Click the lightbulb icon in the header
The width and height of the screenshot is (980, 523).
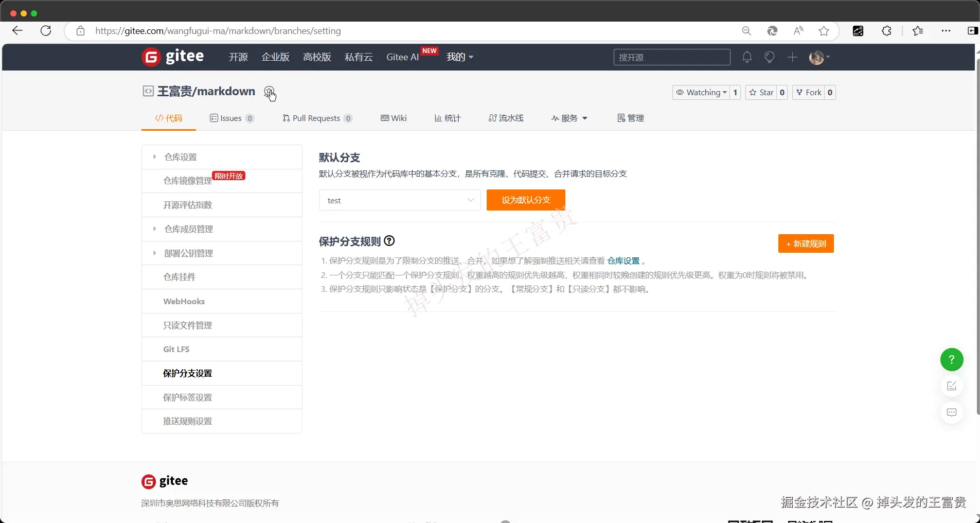tap(770, 57)
